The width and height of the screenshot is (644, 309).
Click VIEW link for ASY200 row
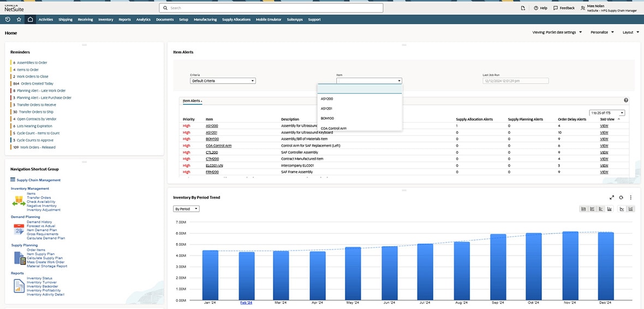pos(604,126)
